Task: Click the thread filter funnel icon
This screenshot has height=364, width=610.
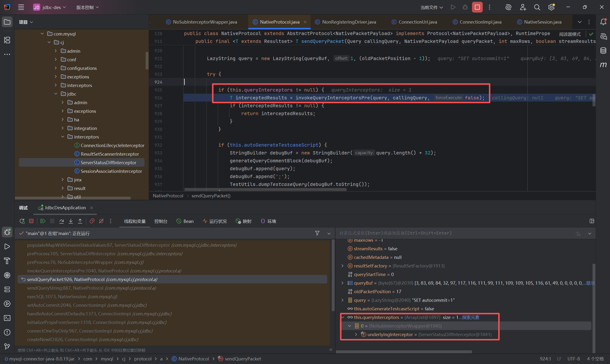Action: click(x=317, y=233)
